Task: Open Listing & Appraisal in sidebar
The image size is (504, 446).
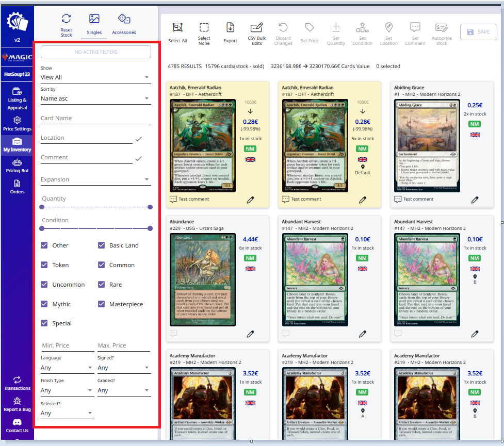Action: click(x=18, y=98)
